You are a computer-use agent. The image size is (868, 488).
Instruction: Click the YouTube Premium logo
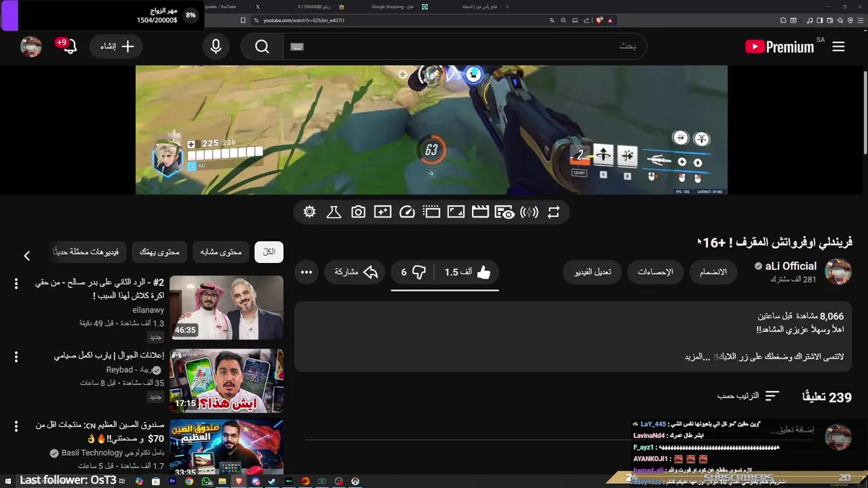(x=779, y=46)
